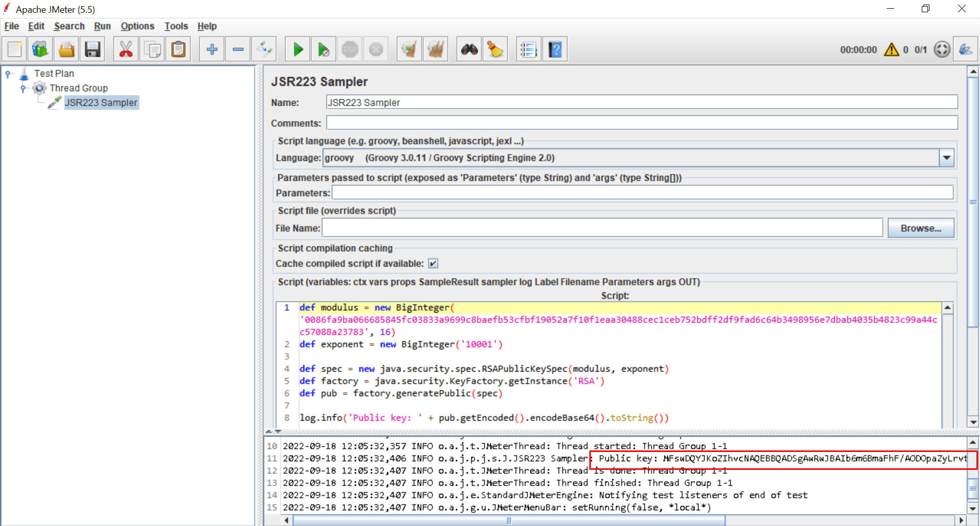
Task: Open Search with the binoculars icon
Action: [x=469, y=50]
